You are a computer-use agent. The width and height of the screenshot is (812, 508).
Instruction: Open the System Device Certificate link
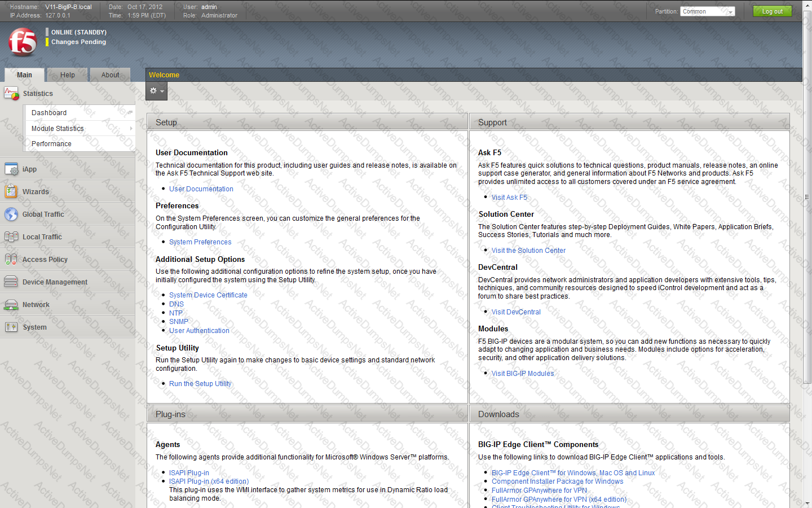point(208,295)
